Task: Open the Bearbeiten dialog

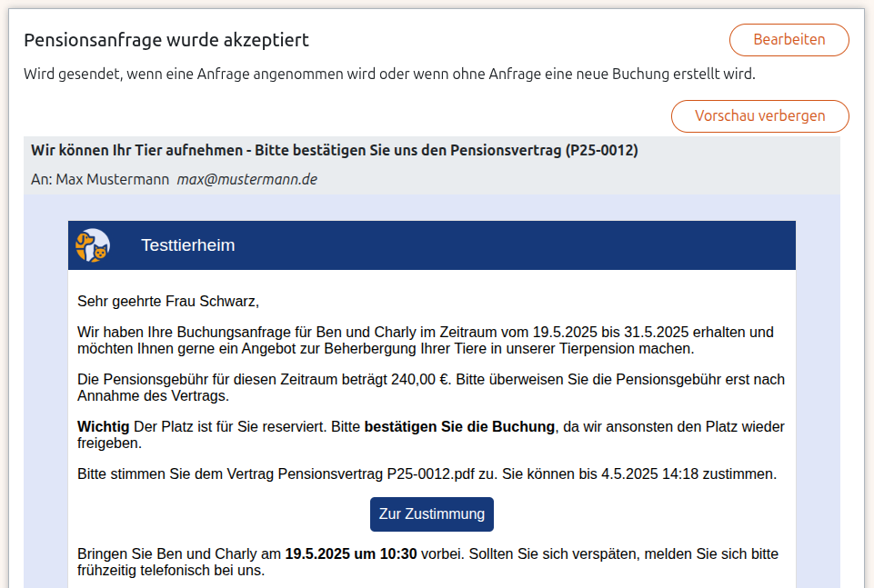Action: [x=788, y=40]
